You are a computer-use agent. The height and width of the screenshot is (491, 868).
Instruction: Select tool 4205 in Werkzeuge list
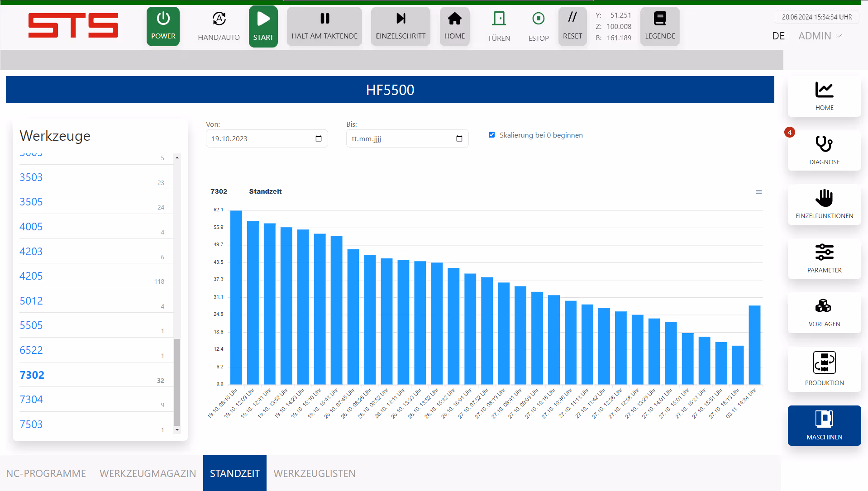point(31,276)
